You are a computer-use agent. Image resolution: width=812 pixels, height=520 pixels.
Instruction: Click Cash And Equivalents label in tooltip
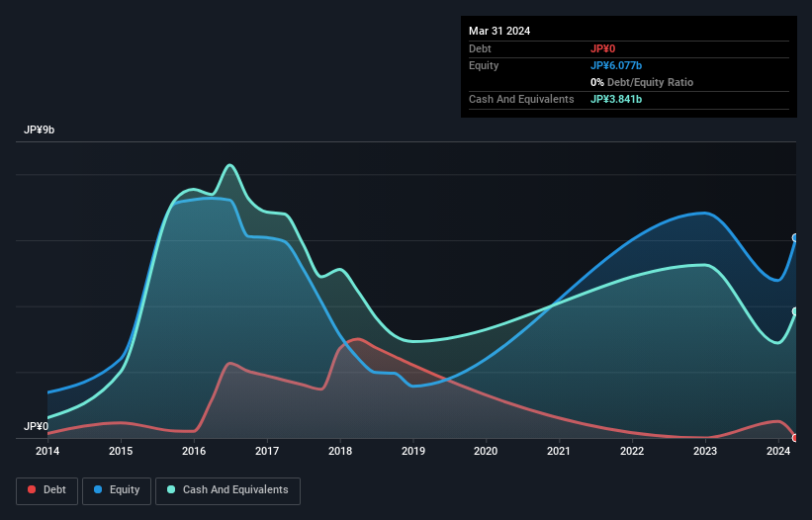click(x=521, y=99)
